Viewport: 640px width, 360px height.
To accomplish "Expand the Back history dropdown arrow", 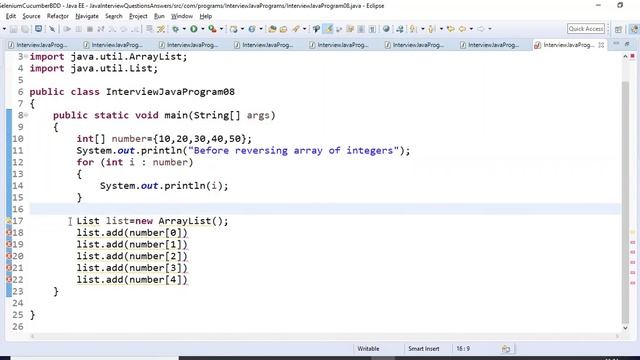I will pos(471,29).
